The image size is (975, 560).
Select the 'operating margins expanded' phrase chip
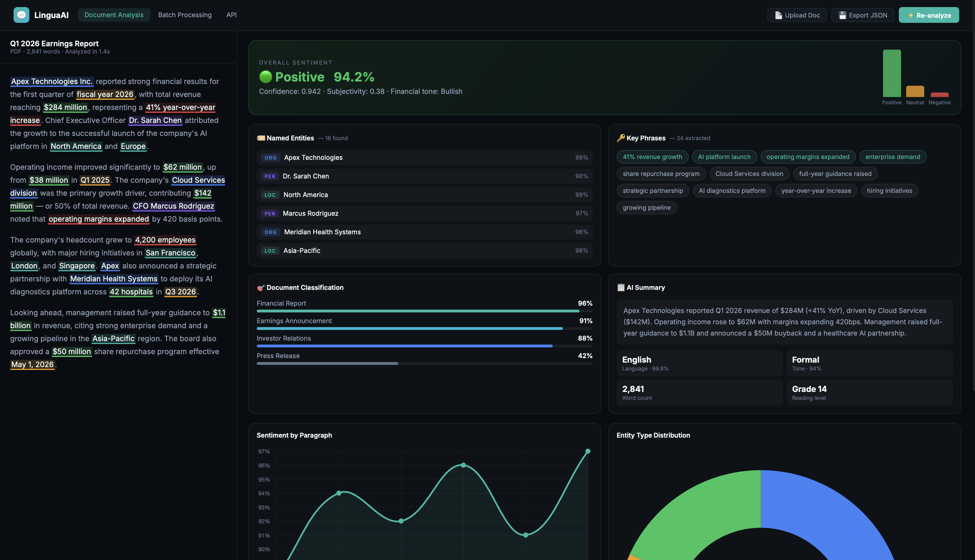(x=808, y=157)
